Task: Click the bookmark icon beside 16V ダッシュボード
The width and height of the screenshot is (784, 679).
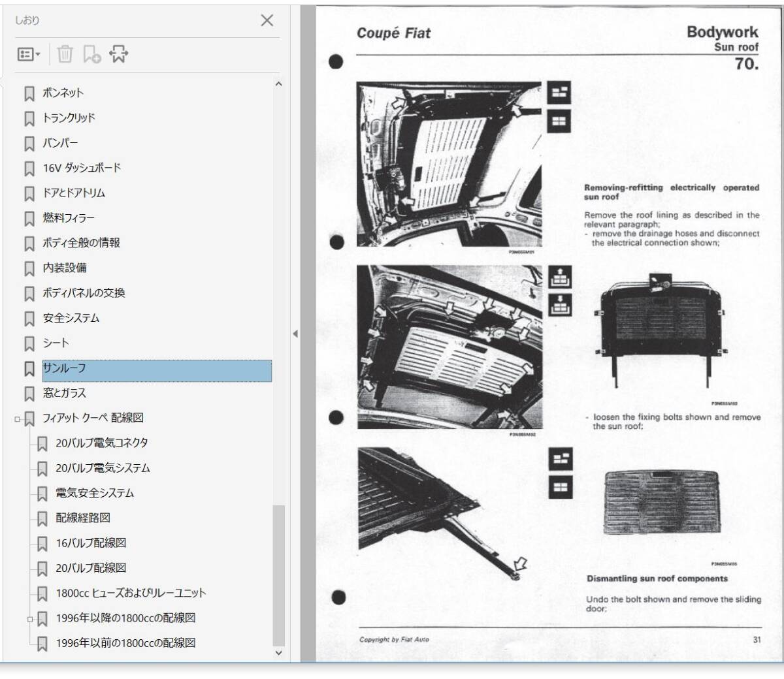Action: (x=29, y=169)
